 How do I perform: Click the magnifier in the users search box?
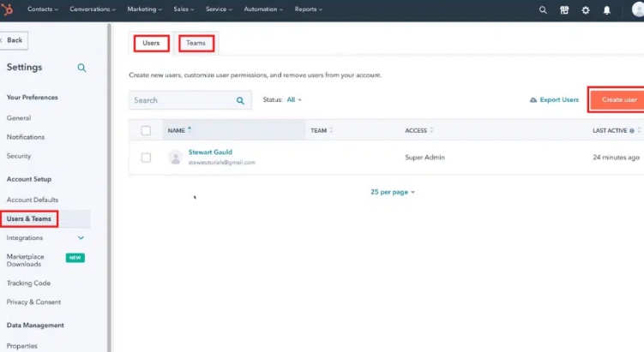click(240, 100)
